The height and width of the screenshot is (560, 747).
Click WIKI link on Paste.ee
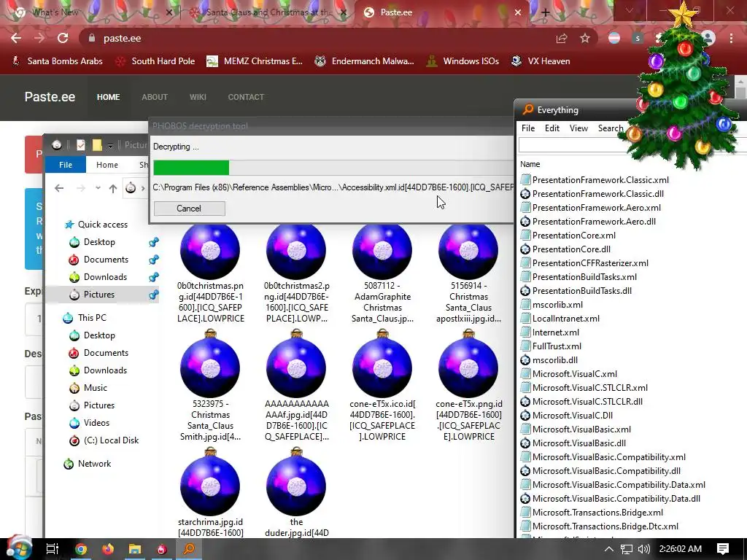pyautogui.click(x=198, y=97)
